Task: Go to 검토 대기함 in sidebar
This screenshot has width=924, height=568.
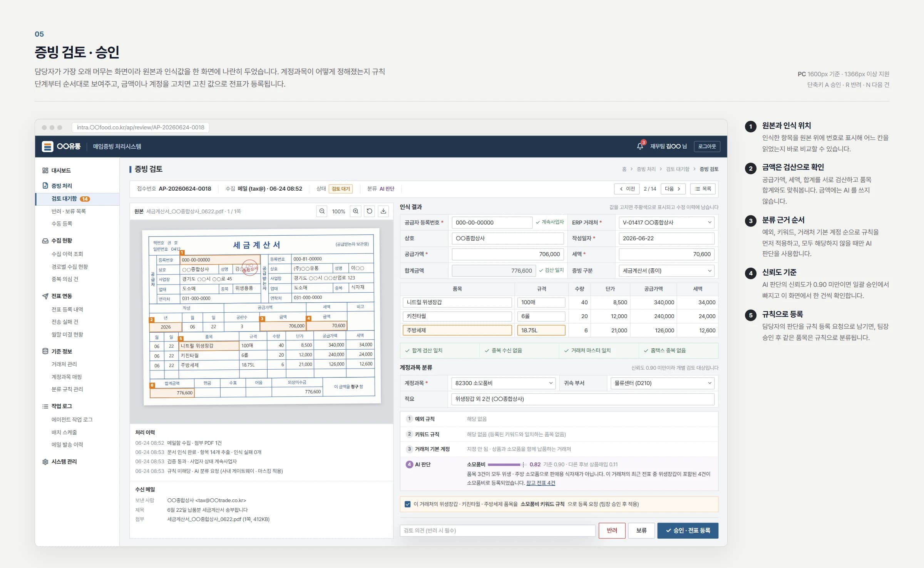Action: [77, 199]
